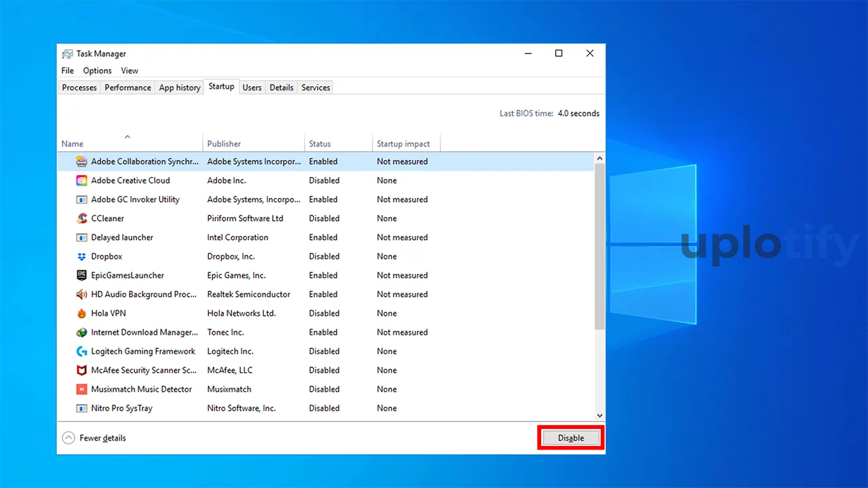Sort by the Status column header
This screenshot has height=488, width=868.
pyautogui.click(x=338, y=143)
